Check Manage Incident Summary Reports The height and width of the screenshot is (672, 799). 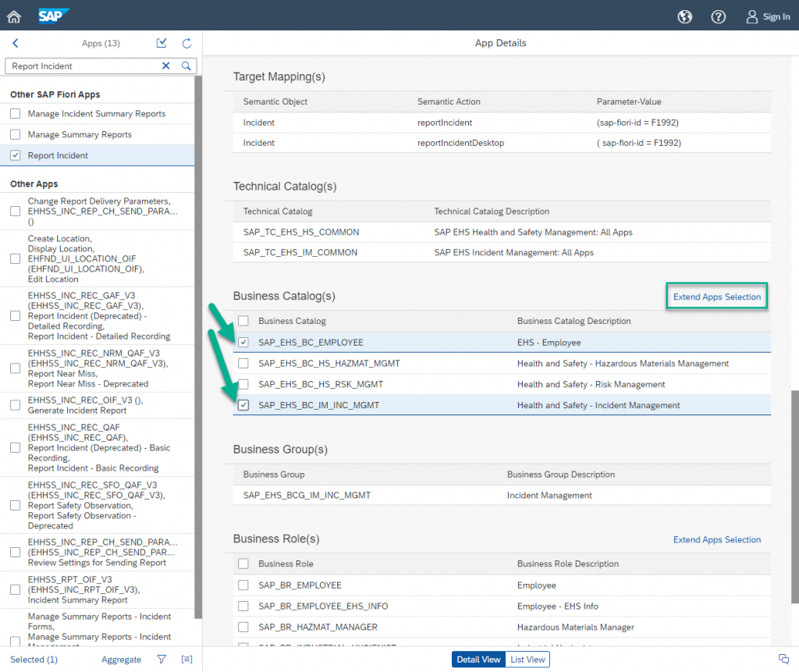point(16,114)
